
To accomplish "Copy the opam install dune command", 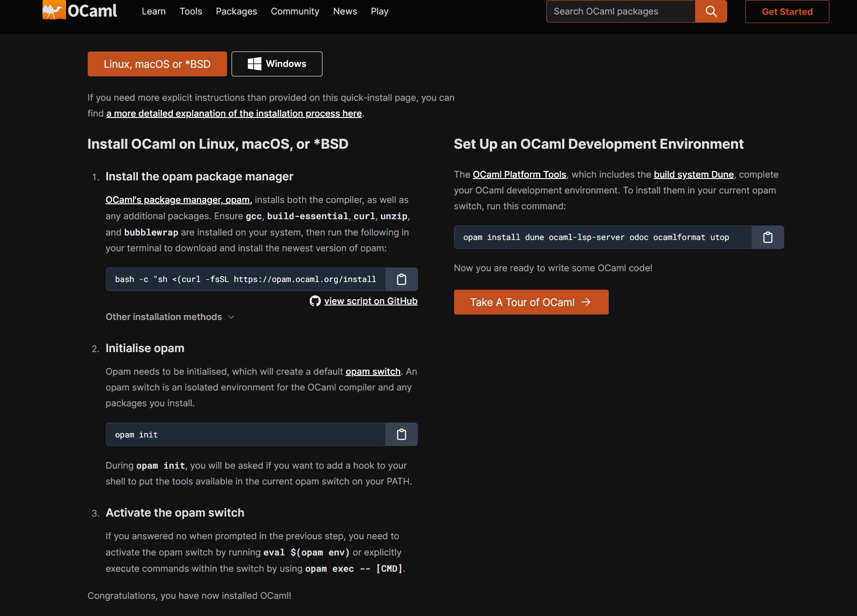I will (x=767, y=237).
